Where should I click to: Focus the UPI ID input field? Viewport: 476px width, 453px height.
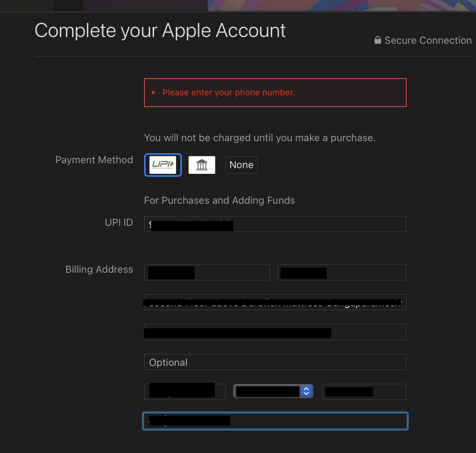pyautogui.click(x=275, y=224)
